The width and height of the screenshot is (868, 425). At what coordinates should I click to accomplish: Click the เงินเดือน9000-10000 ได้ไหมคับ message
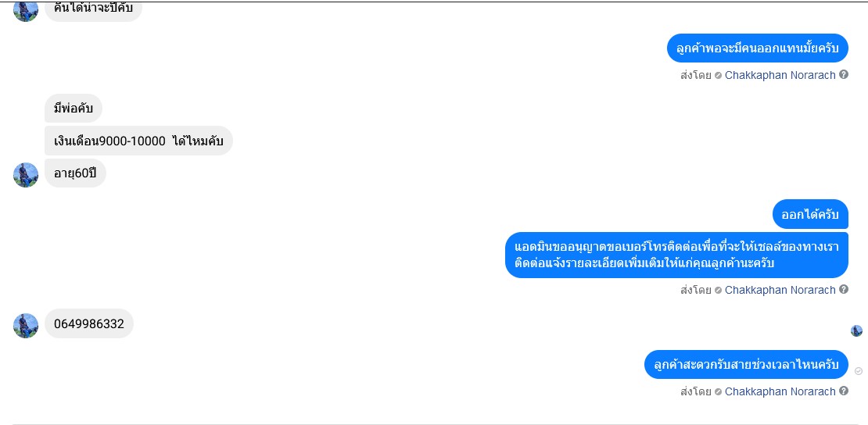(x=138, y=141)
